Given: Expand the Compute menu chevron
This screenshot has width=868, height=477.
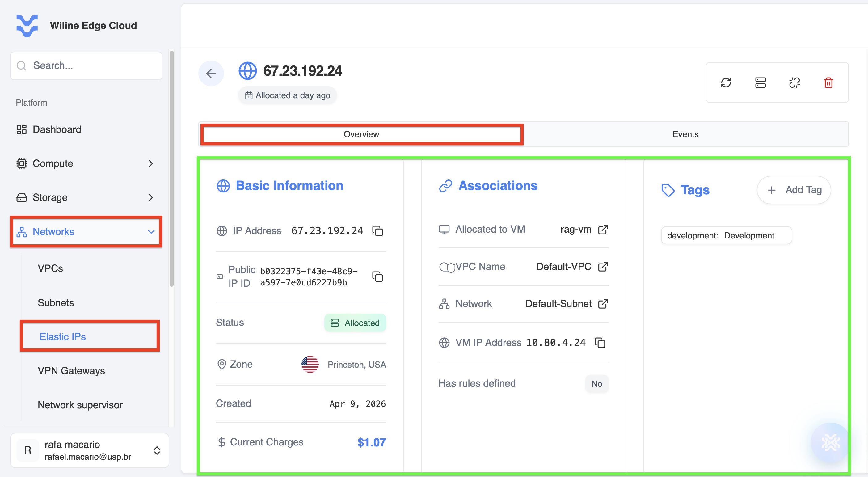Looking at the screenshot, I should coord(151,163).
